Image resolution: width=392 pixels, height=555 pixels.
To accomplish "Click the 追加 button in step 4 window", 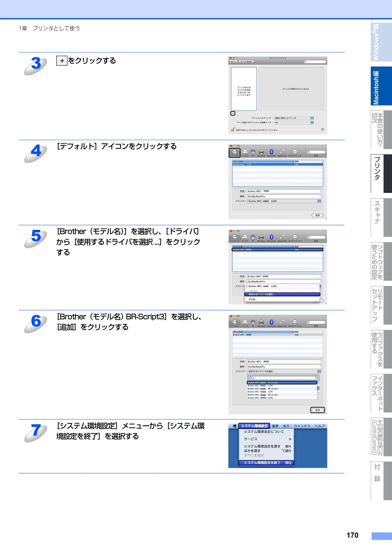I will coord(317,215).
